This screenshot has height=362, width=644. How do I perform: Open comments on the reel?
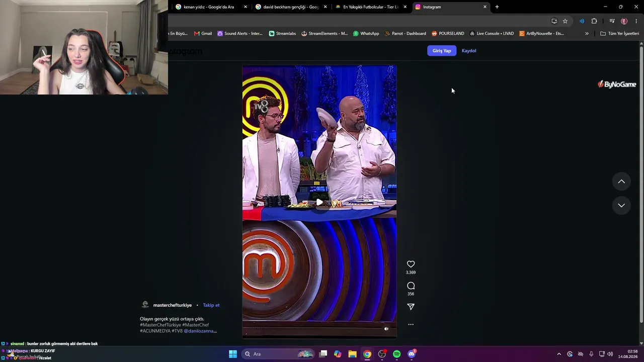[411, 286]
